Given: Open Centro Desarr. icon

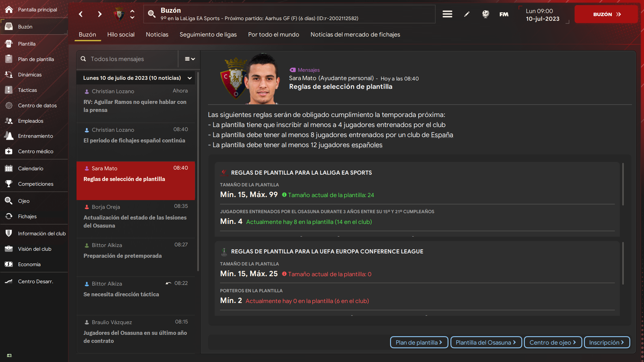Looking at the screenshot, I should (9, 281).
